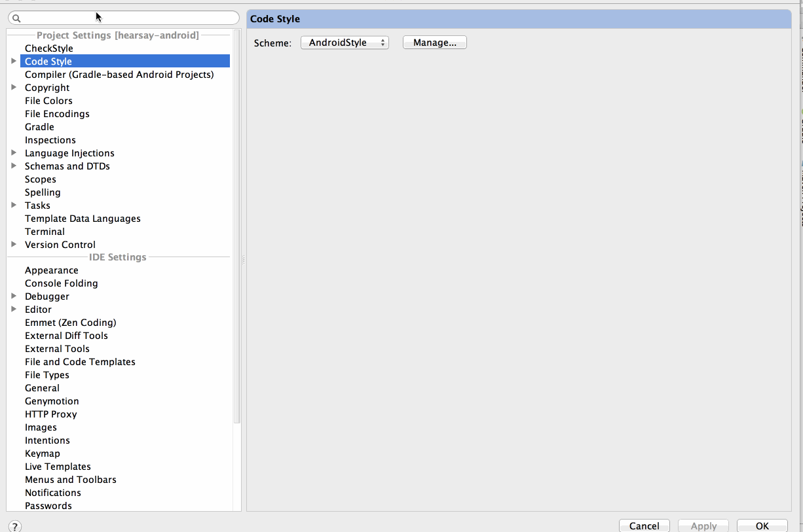Open the Scopes settings
This screenshot has height=532, width=803.
[x=41, y=179]
